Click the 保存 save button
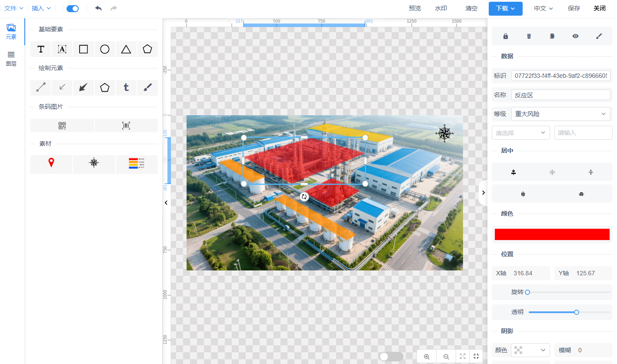 574,8
